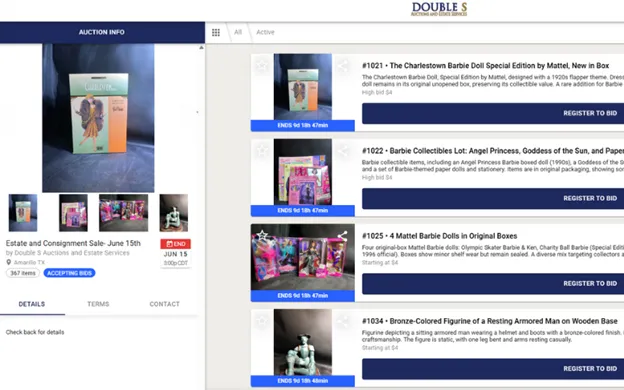Click the Accepting Bids badge
624x390 pixels.
70,273
